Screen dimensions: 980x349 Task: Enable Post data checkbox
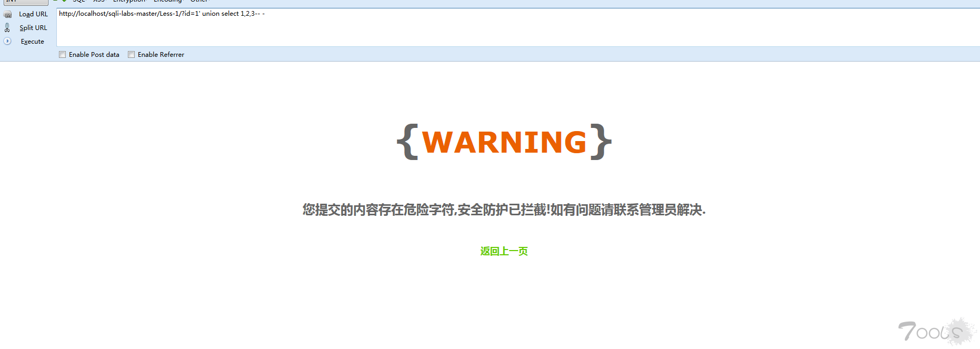[x=63, y=55]
